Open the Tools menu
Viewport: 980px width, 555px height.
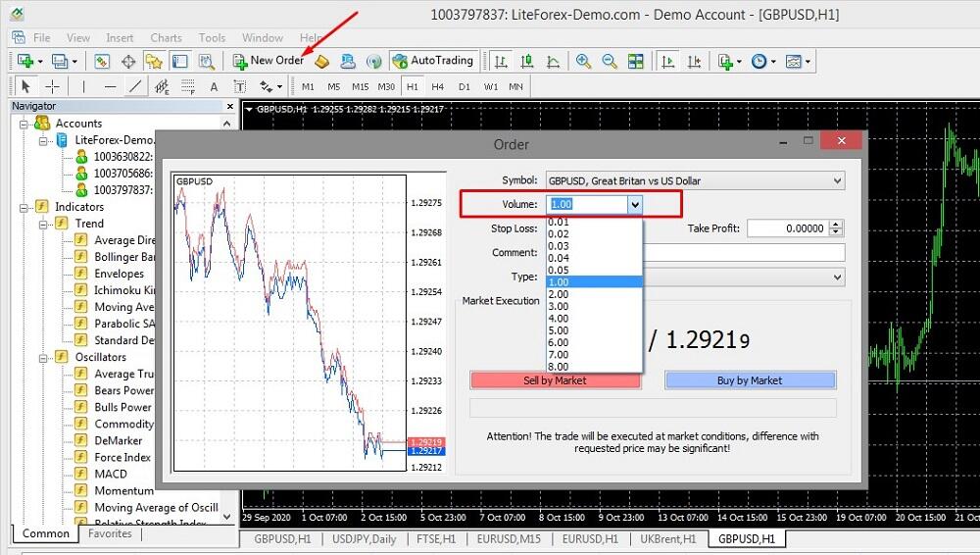pyautogui.click(x=212, y=38)
